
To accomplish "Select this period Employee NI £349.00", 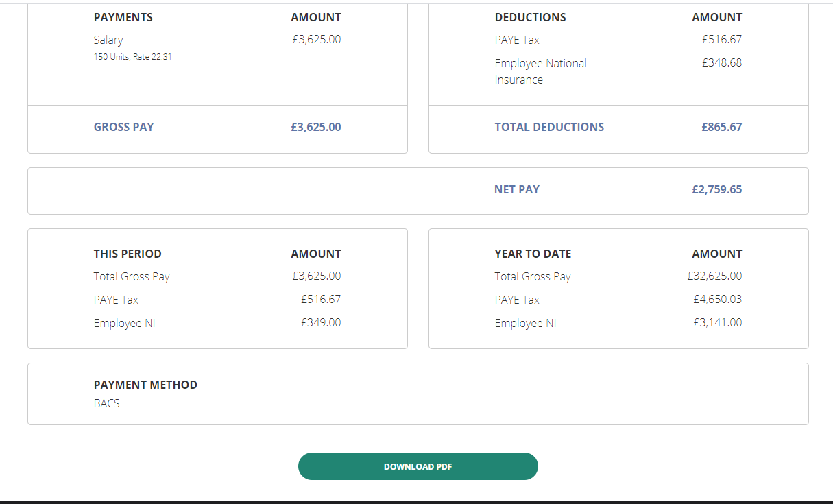I will pyautogui.click(x=321, y=322).
